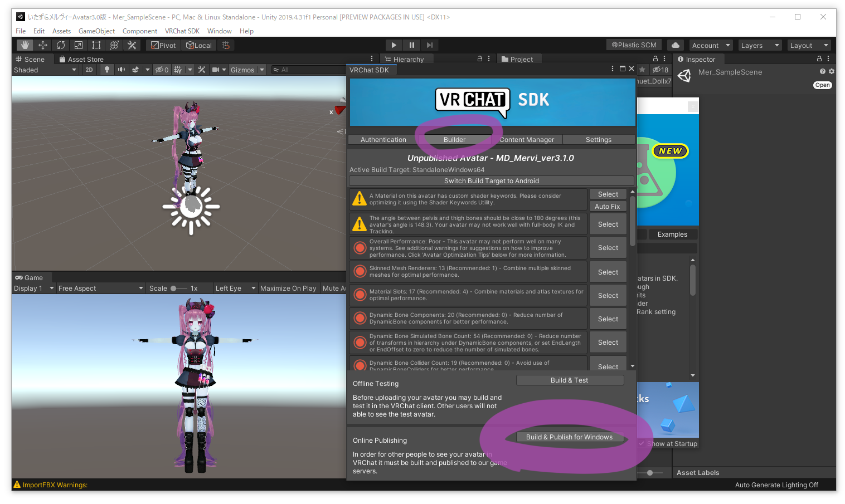Select the Rect transform tool
The width and height of the screenshot is (845, 504).
pos(96,45)
